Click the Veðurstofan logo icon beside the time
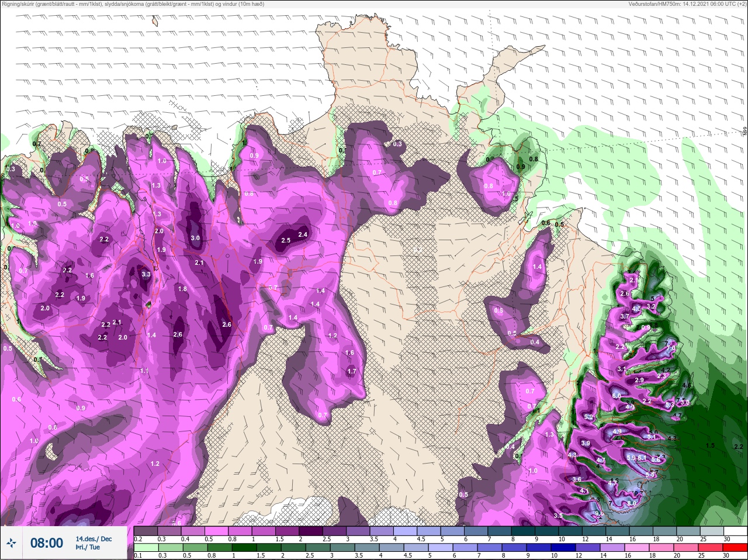The image size is (748, 560). pos(12,543)
